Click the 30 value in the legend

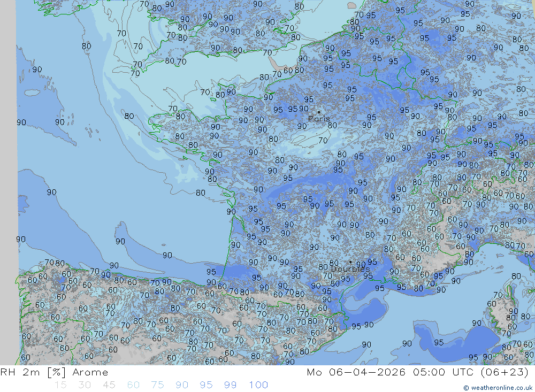(85, 385)
